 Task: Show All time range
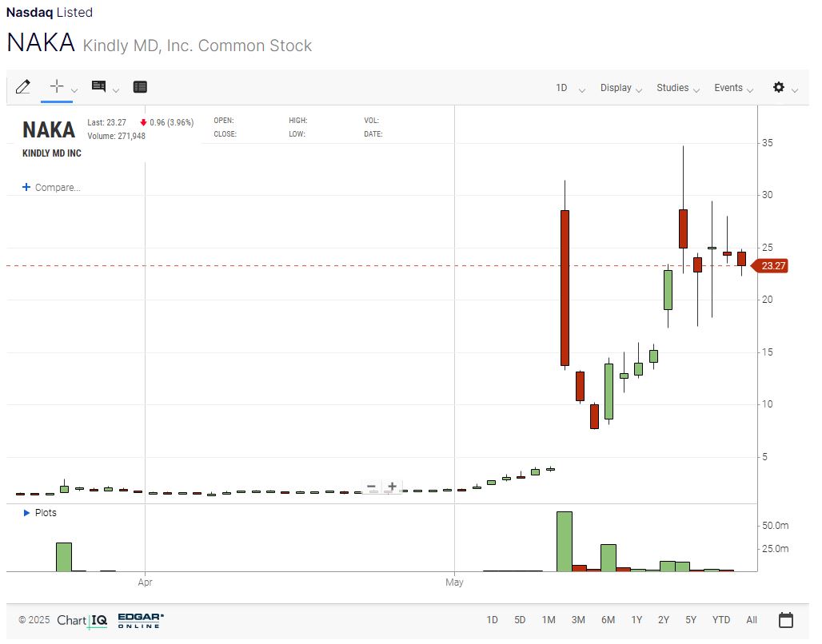[x=752, y=620]
